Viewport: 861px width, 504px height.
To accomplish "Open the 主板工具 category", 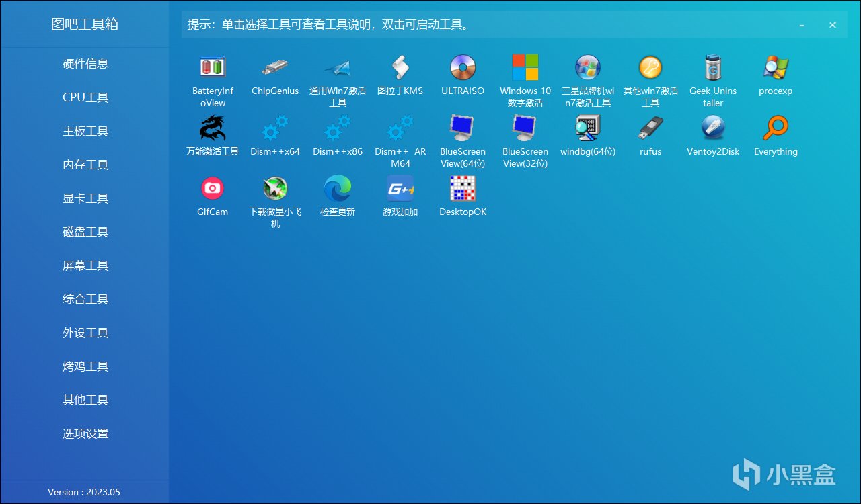I will pos(85,131).
